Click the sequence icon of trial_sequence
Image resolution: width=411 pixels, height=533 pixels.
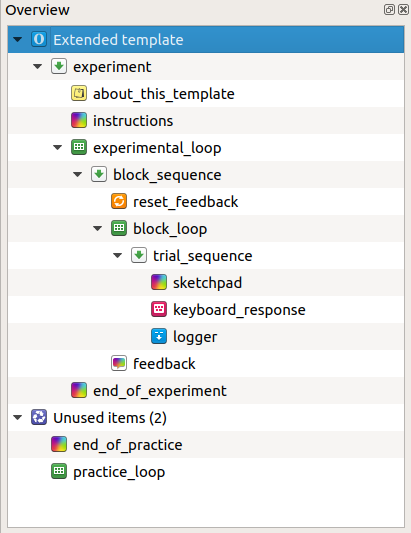pos(139,255)
